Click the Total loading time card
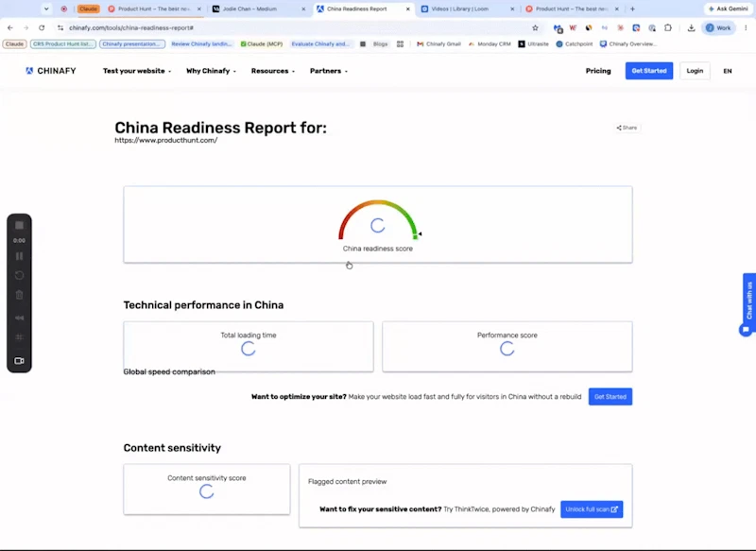Image resolution: width=756 pixels, height=551 pixels. pos(249,346)
